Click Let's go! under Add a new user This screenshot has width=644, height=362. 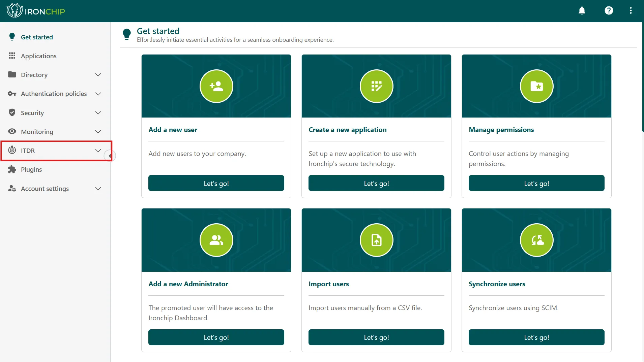(x=216, y=183)
